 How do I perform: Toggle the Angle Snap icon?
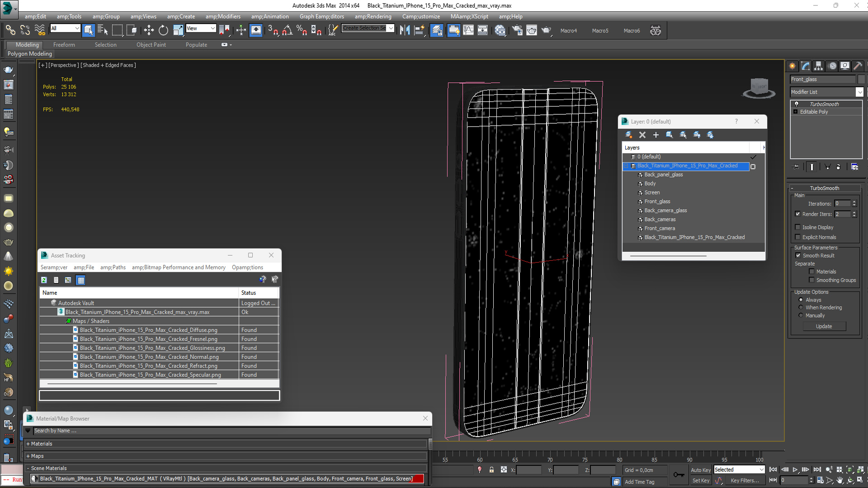coord(287,30)
